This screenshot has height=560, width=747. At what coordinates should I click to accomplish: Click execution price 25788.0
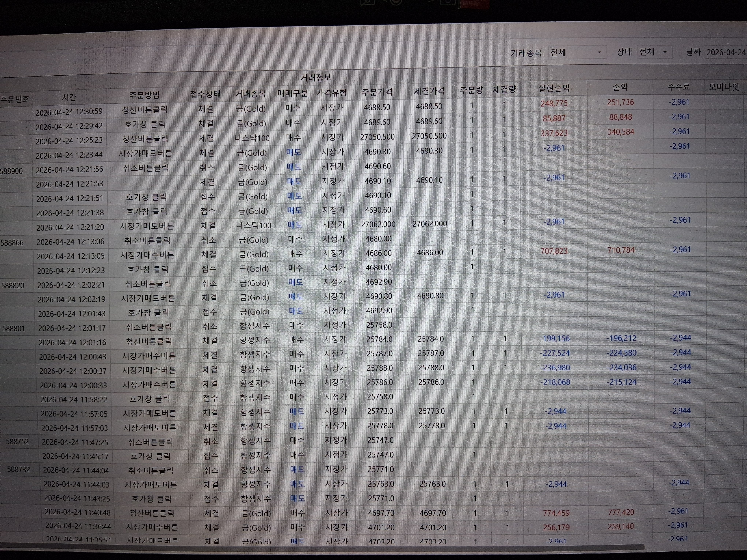431,368
